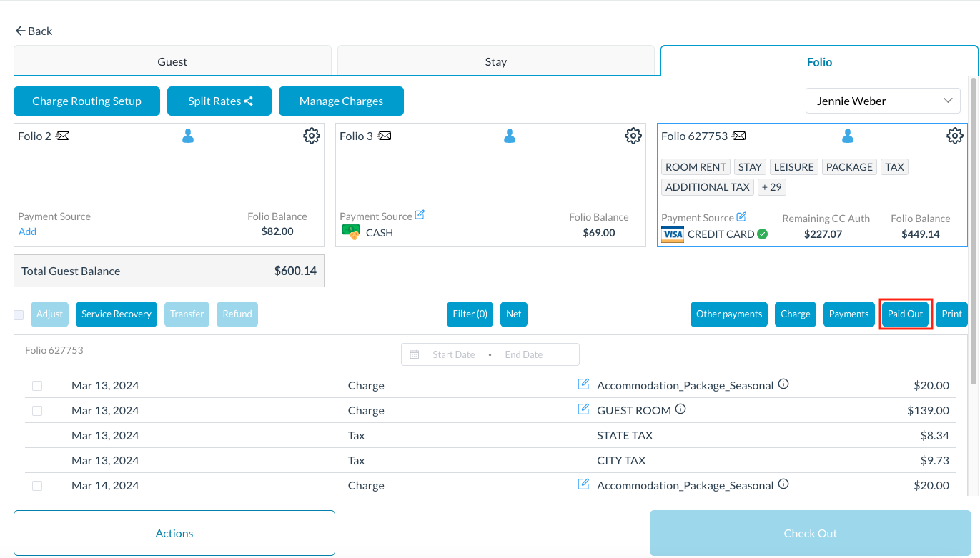The width and height of the screenshot is (980, 558).
Task: Click the envelope icon beside Folio 3
Action: tap(385, 136)
